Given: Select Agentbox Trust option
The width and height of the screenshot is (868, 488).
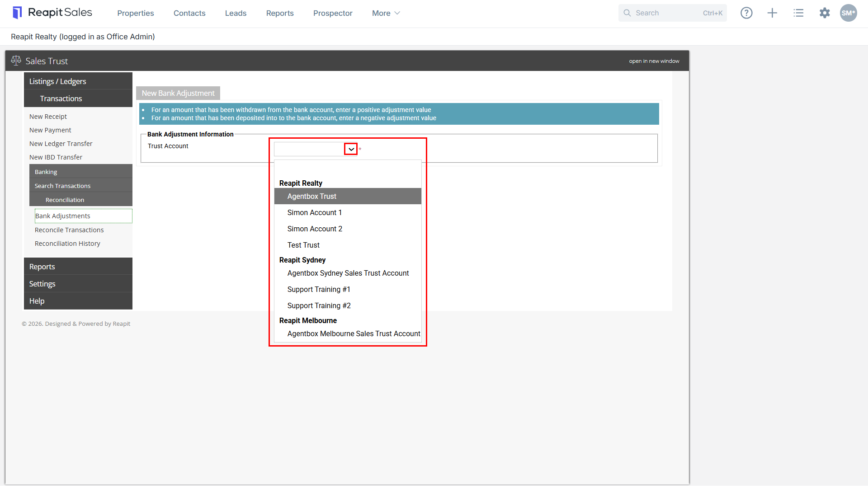Looking at the screenshot, I should tap(348, 196).
